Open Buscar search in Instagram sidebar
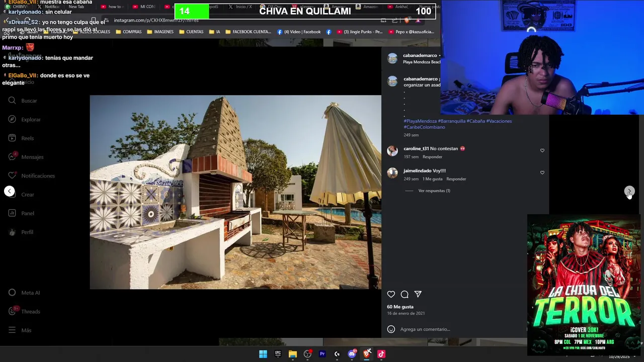Image resolution: width=644 pixels, height=362 pixels. click(x=24, y=101)
